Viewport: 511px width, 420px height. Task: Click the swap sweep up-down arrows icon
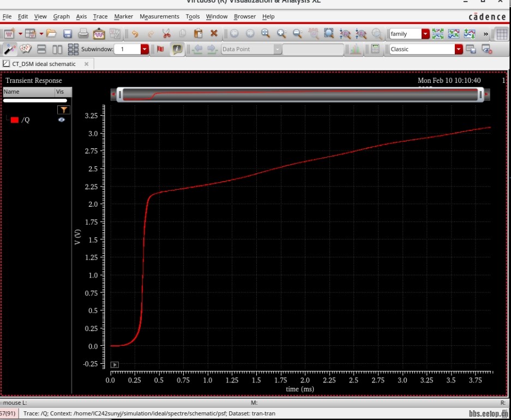(470, 34)
